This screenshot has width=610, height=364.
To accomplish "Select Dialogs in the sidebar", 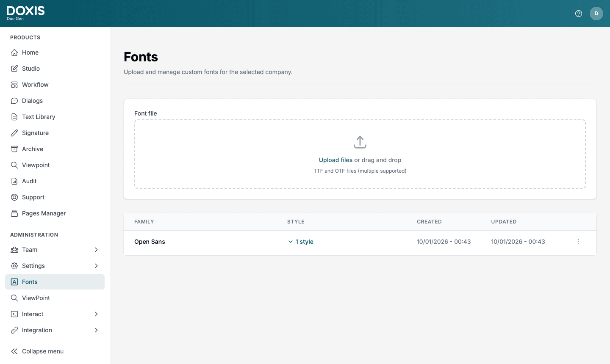I will (x=55, y=101).
